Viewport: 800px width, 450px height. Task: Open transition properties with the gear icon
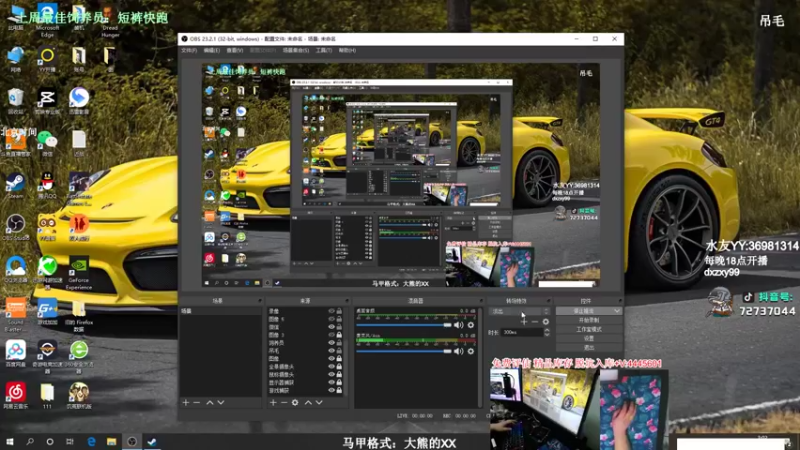click(x=546, y=322)
